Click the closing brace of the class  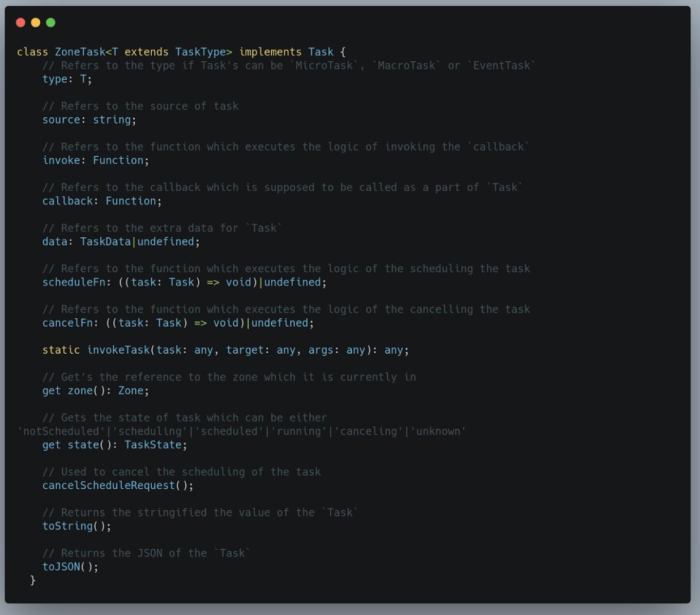[x=31, y=580]
